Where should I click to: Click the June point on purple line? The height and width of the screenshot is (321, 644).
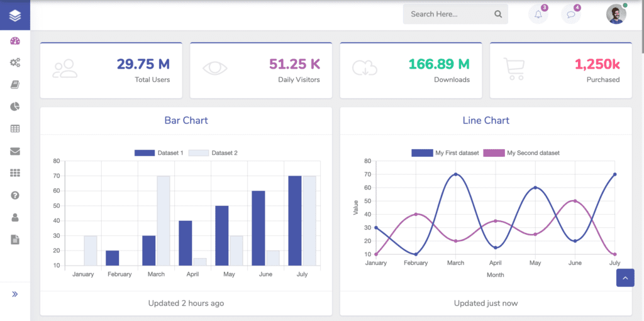pyautogui.click(x=575, y=201)
